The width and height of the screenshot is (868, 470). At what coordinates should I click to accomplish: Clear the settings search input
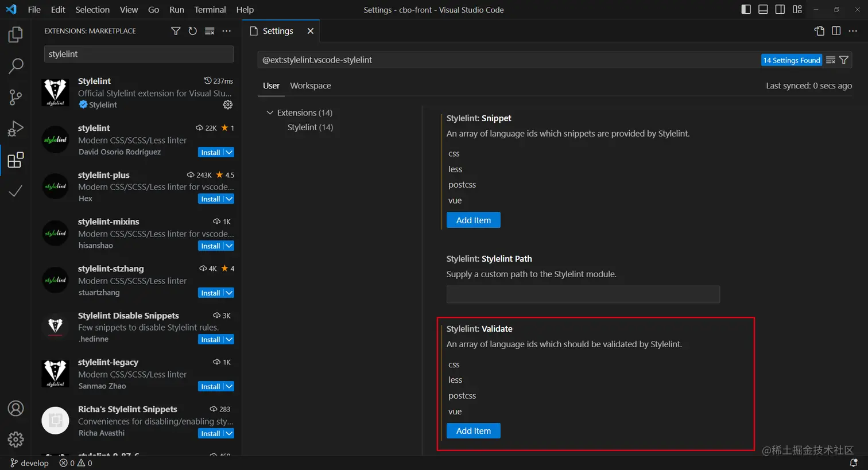click(831, 60)
